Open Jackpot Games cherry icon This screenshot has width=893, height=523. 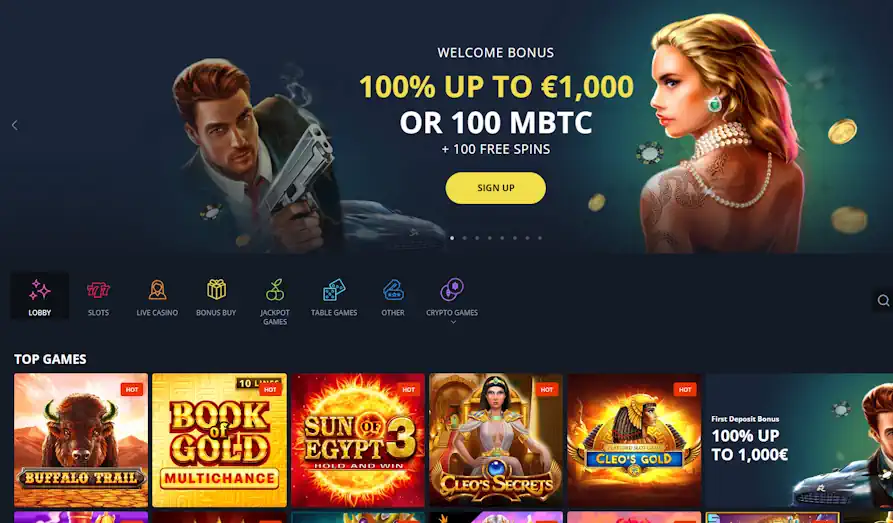(x=275, y=289)
